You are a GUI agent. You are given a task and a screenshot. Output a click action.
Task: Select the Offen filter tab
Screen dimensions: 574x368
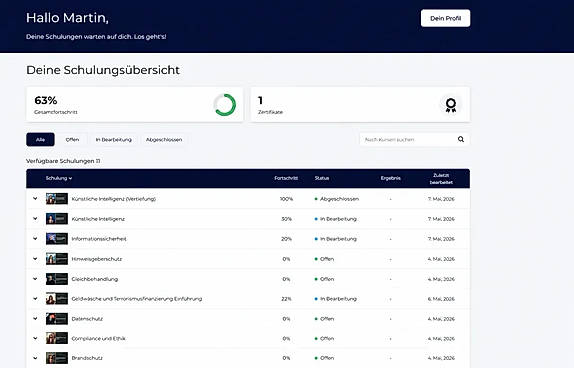[x=72, y=140]
